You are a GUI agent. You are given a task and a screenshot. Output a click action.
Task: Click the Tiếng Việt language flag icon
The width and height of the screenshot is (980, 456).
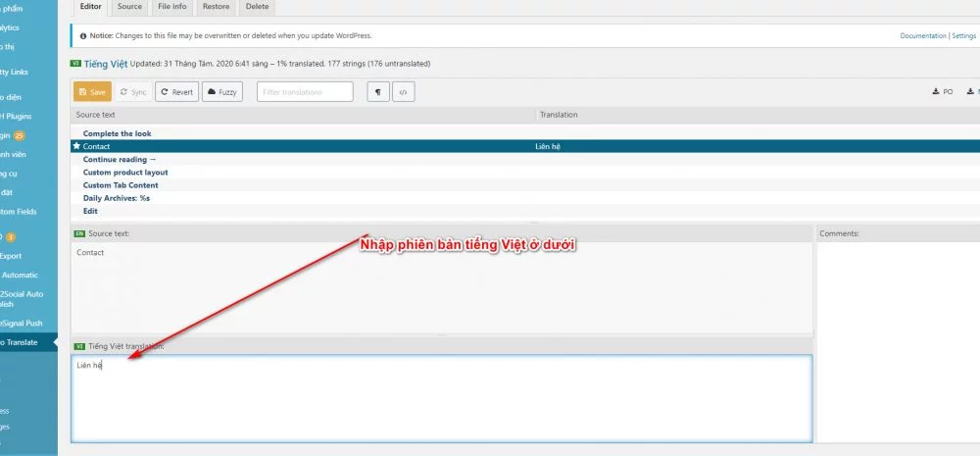point(75,64)
